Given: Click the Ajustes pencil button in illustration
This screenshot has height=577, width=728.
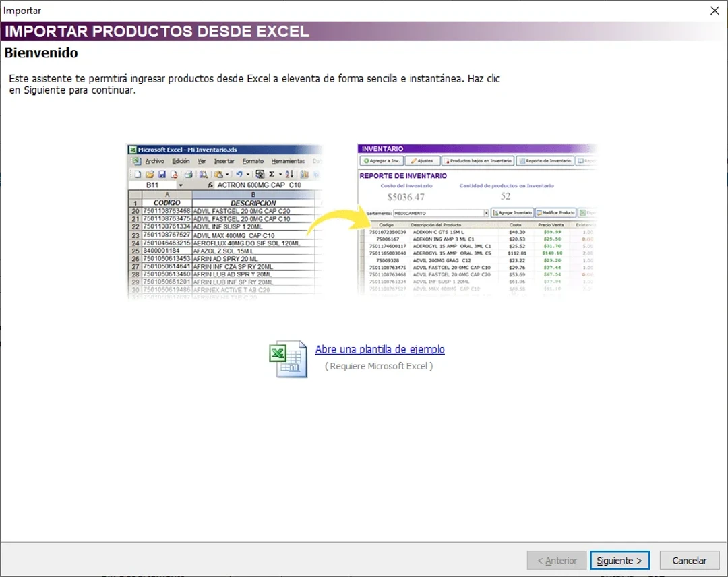Looking at the screenshot, I should (422, 161).
